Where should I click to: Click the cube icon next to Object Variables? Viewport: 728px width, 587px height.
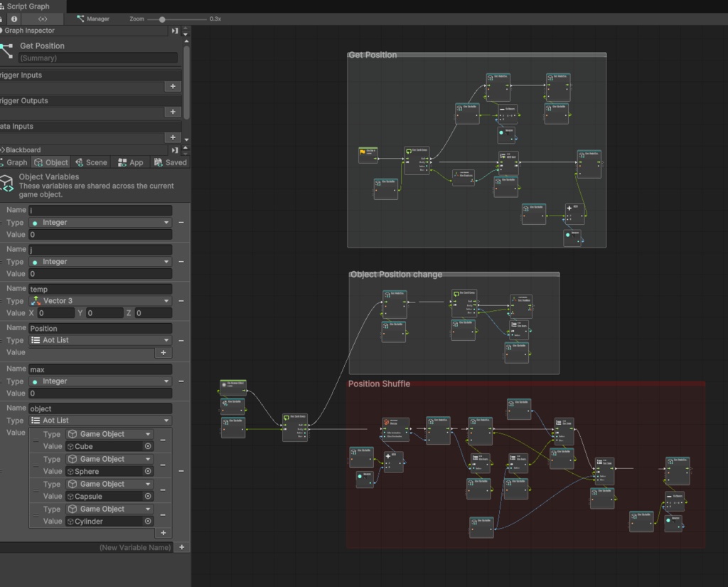tap(9, 184)
